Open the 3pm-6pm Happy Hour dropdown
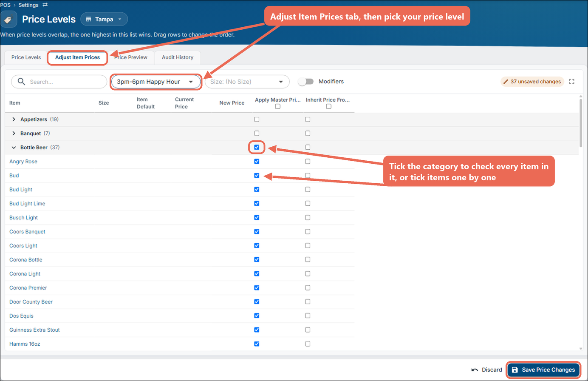 155,82
